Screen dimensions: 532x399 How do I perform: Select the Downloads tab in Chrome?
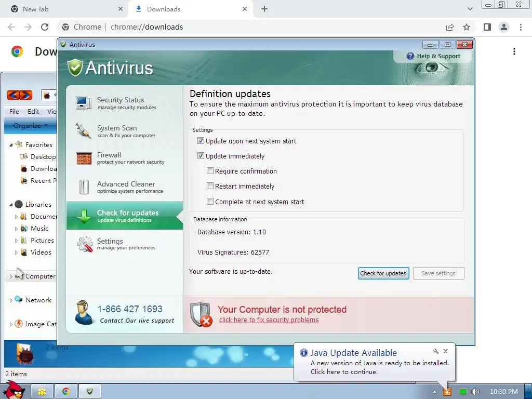pyautogui.click(x=191, y=9)
